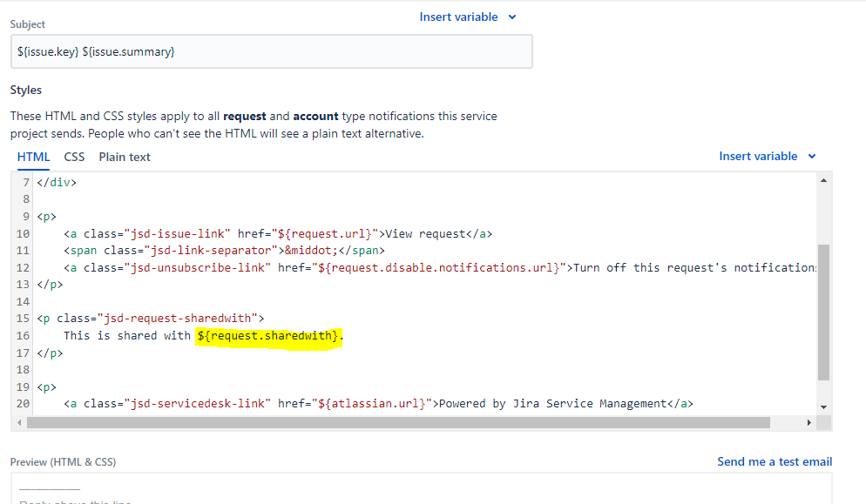Click the horizontal scrollbar left arrow
The image size is (866, 504).
pos(18,422)
